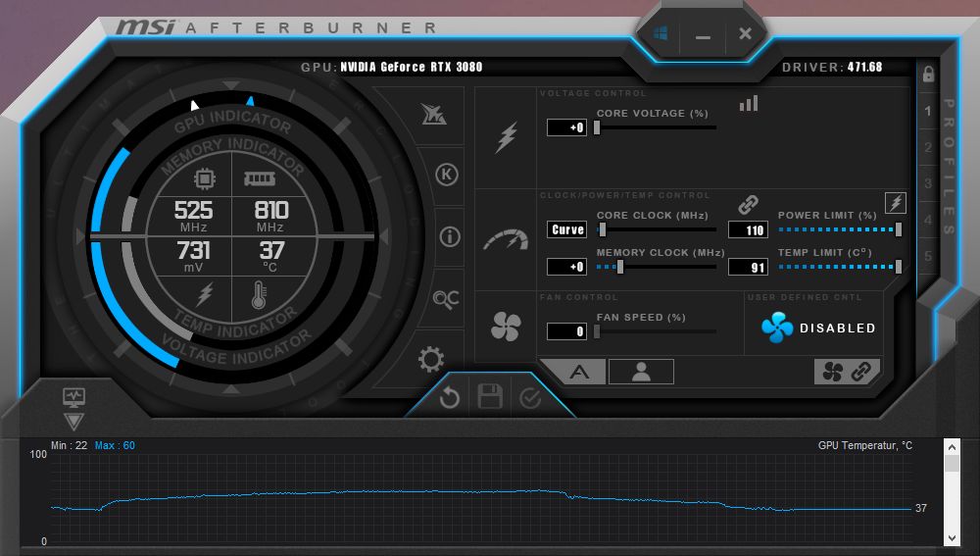The image size is (980, 556).
Task: Click the temp limit 91 value field
Action: [x=748, y=268]
